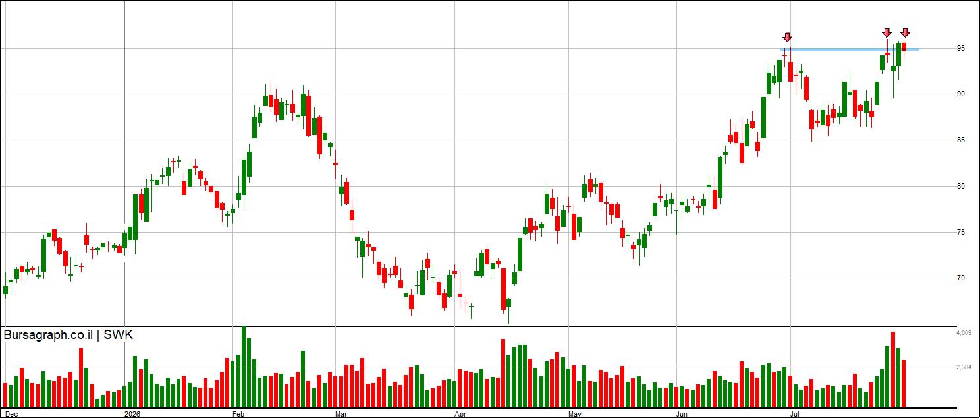Select the May label on time axis
Viewport: 980px width, 418px height.
(575, 414)
